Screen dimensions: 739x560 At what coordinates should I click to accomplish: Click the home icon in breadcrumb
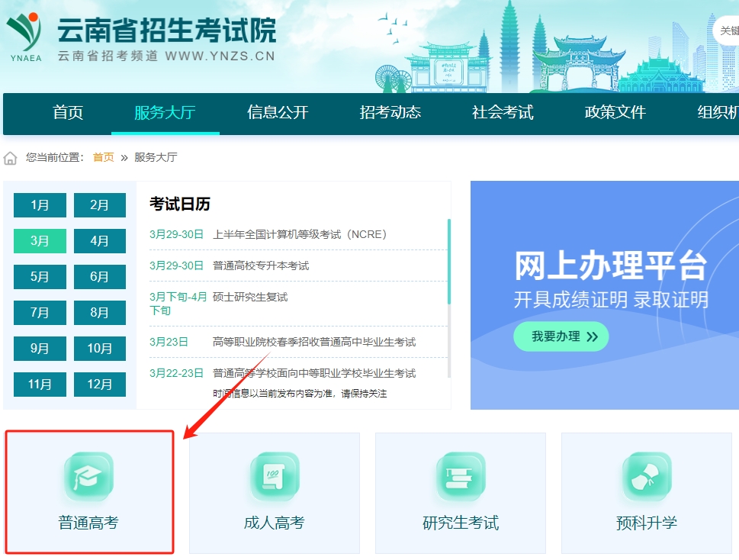point(11,158)
